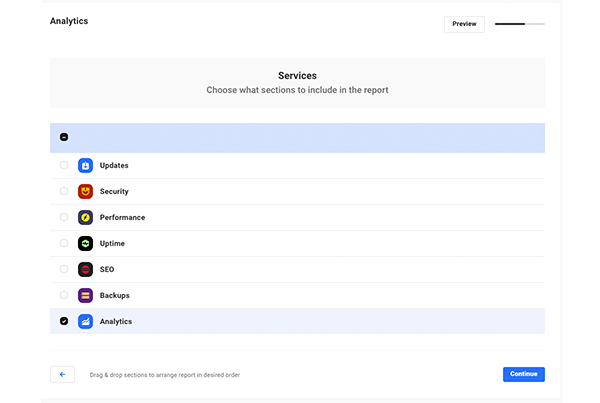Click the Performance lightning icon

85,217
